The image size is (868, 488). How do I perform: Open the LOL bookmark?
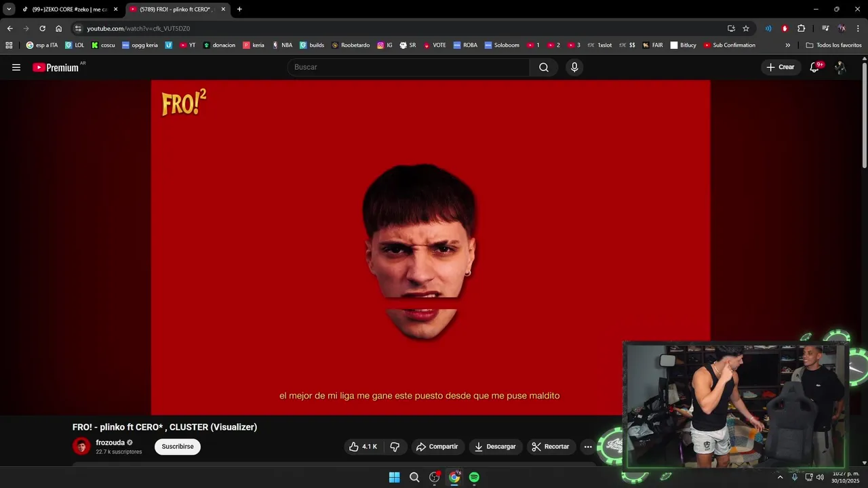pos(75,45)
